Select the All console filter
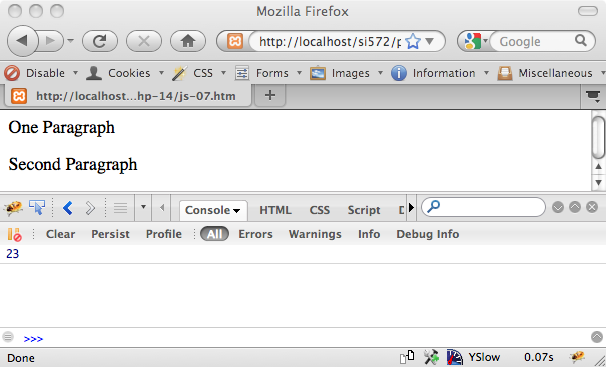Screen dimensions: 606x367 click(x=214, y=234)
